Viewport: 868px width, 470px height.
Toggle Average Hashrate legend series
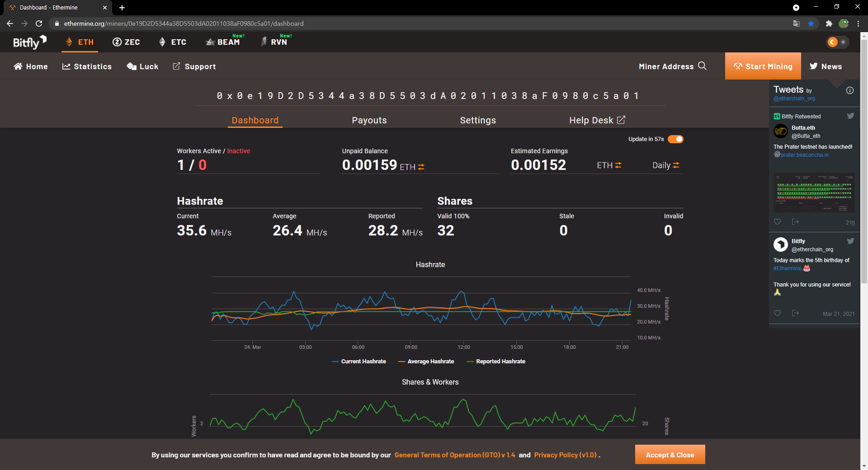coord(426,362)
